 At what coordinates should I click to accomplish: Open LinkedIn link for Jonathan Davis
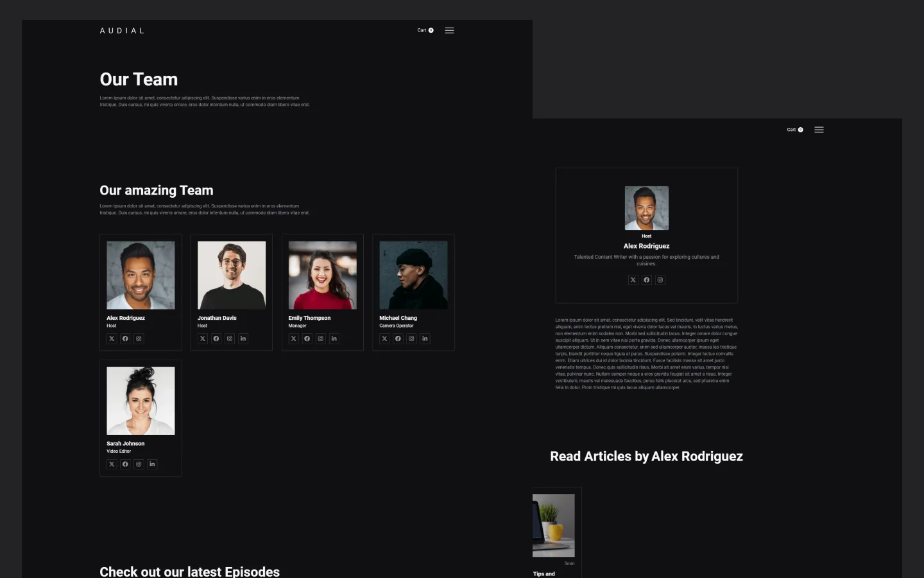pos(243,338)
